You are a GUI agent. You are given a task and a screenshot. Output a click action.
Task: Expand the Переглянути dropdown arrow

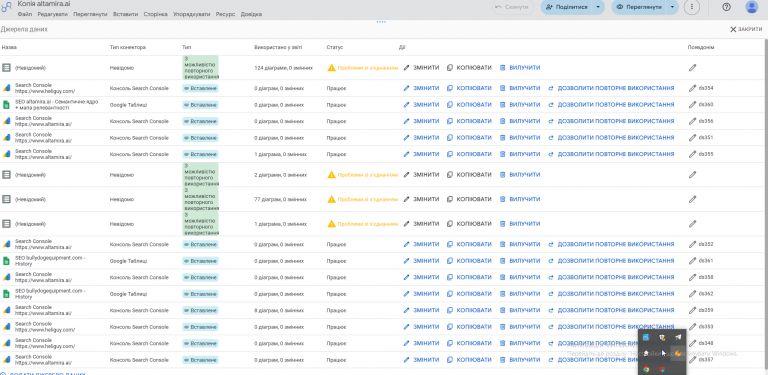pyautogui.click(x=672, y=7)
